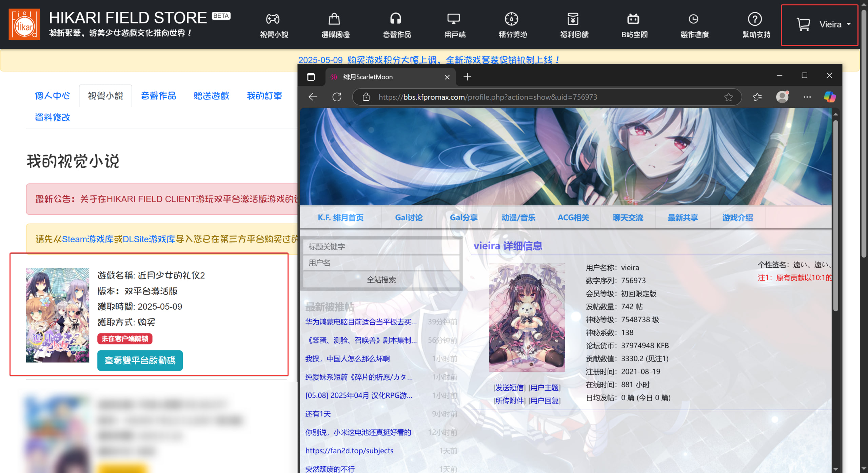Click the browser refresh icon
Viewport: 868px width, 473px height.
[x=337, y=97]
